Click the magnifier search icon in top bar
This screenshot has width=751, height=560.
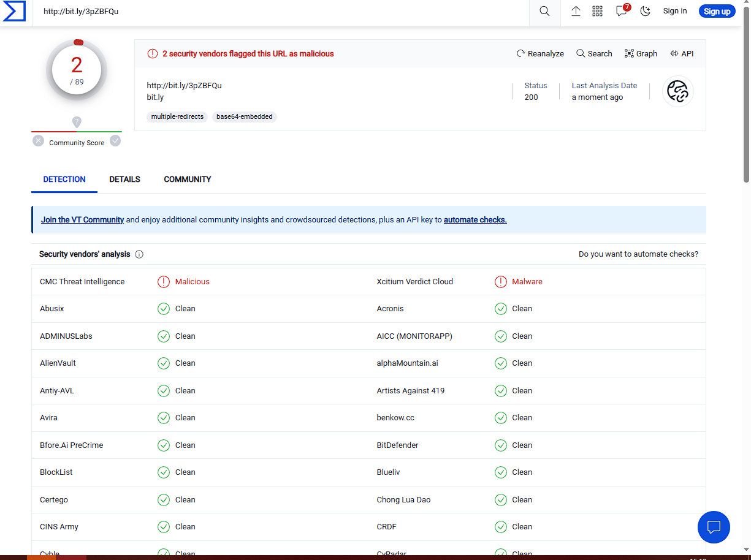point(544,11)
